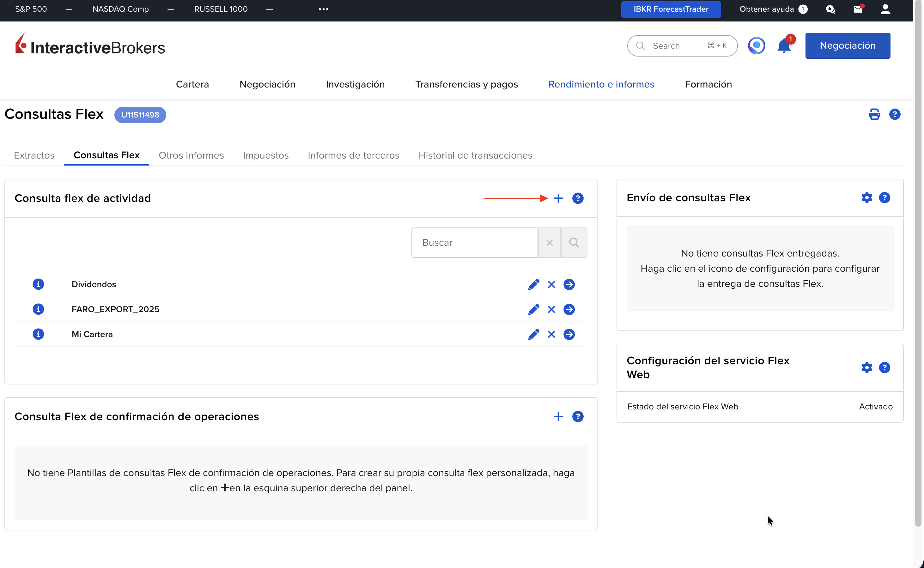Viewport: 924px width, 568px height.
Task: Open help for Envío de consultas Flex
Action: point(884,197)
